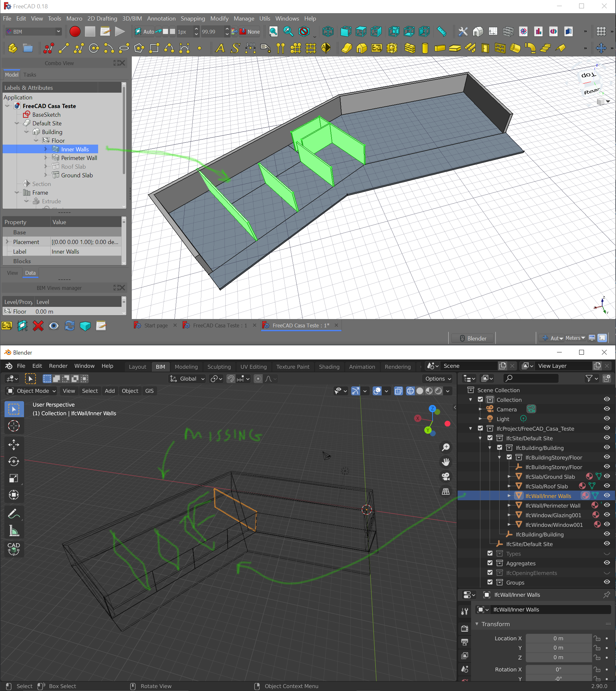The height and width of the screenshot is (691, 616).
Task: Click the None construction group button
Action: point(249,31)
